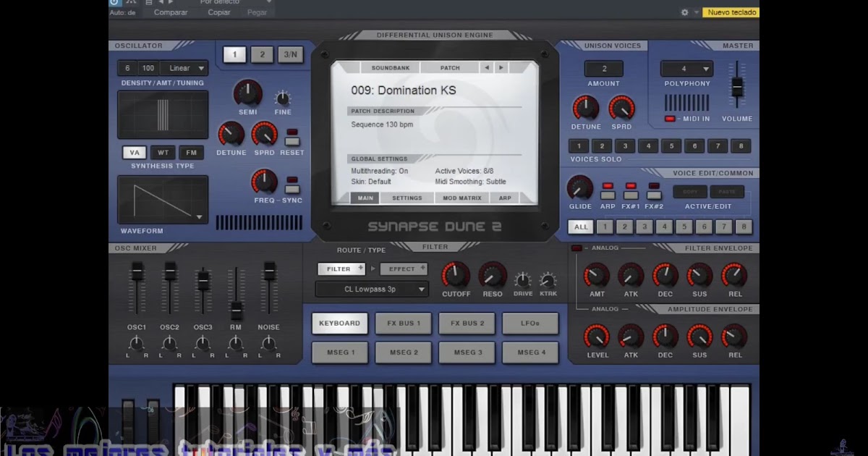This screenshot has height=456, width=868.
Task: Click the filter envelope ATK knob
Action: [x=631, y=276]
